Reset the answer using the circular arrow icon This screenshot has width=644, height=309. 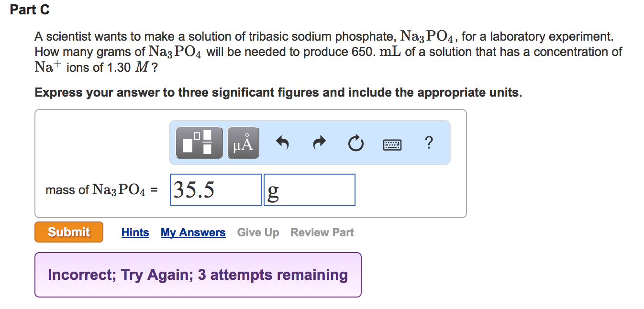click(355, 142)
